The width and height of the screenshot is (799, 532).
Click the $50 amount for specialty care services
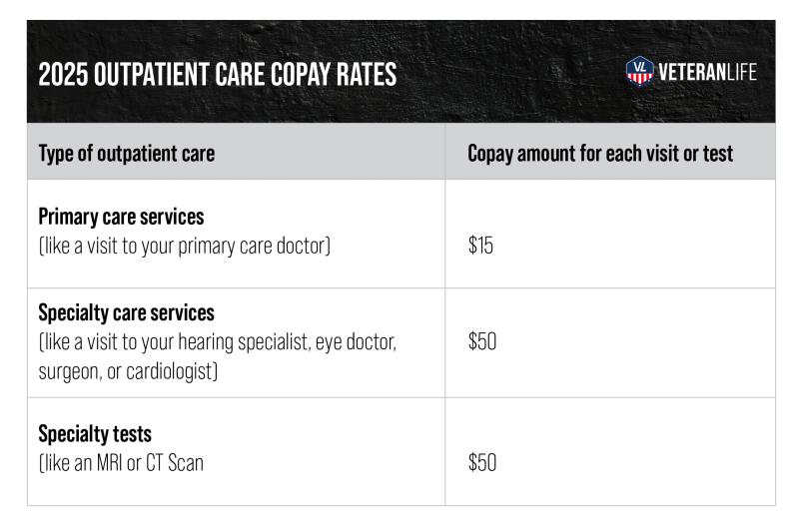click(482, 341)
